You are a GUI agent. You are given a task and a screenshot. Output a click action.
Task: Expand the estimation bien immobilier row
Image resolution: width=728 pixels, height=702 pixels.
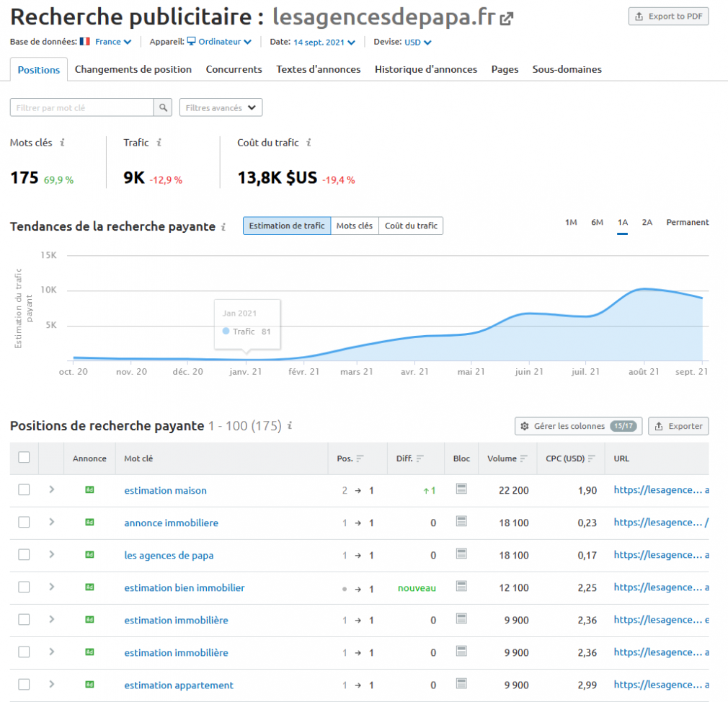[51, 587]
